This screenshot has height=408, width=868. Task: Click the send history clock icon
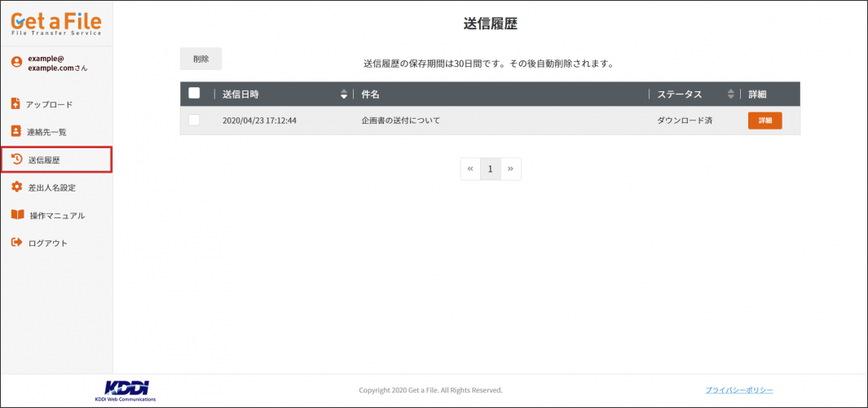point(16,160)
